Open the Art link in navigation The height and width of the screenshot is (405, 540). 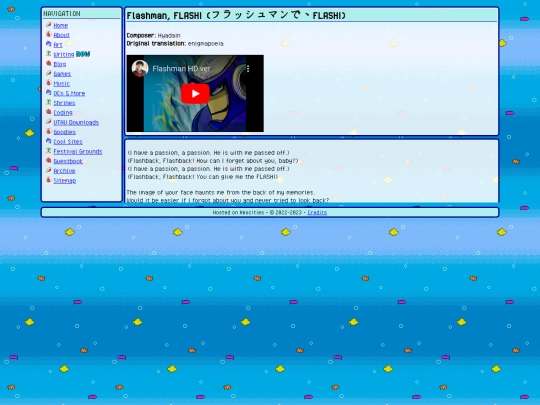58,45
